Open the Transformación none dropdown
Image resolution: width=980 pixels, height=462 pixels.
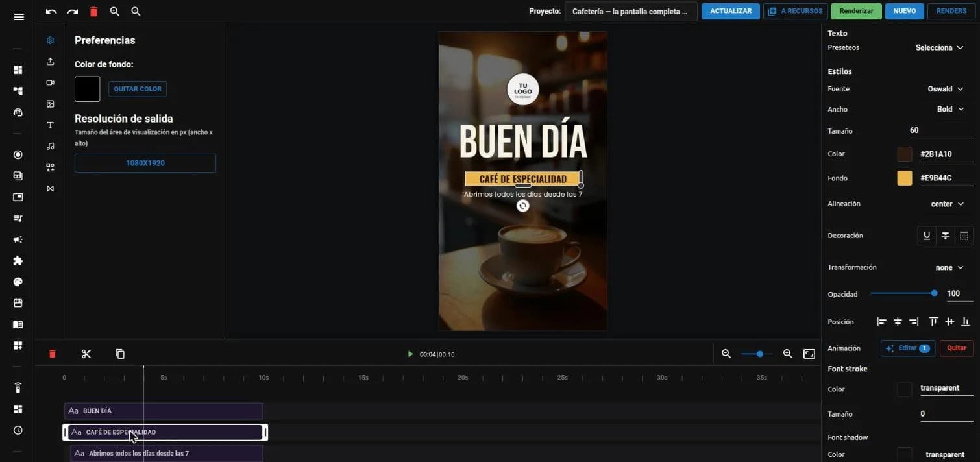click(949, 267)
